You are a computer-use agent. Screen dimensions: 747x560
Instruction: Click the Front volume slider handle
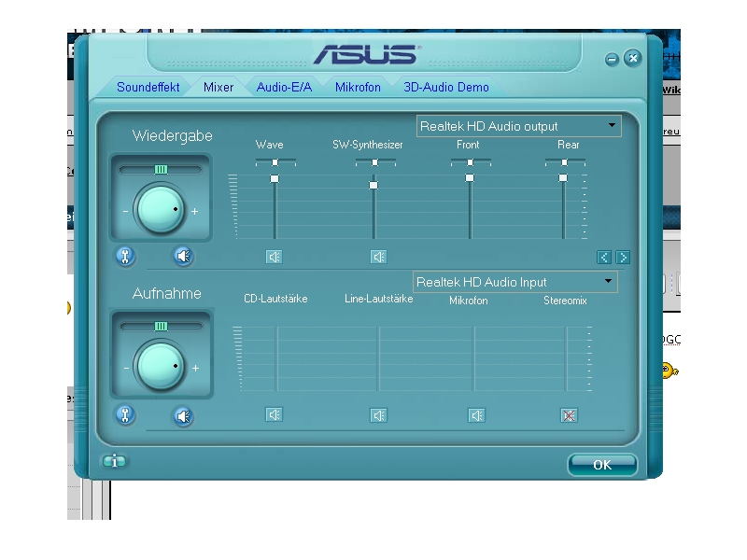pos(470,177)
